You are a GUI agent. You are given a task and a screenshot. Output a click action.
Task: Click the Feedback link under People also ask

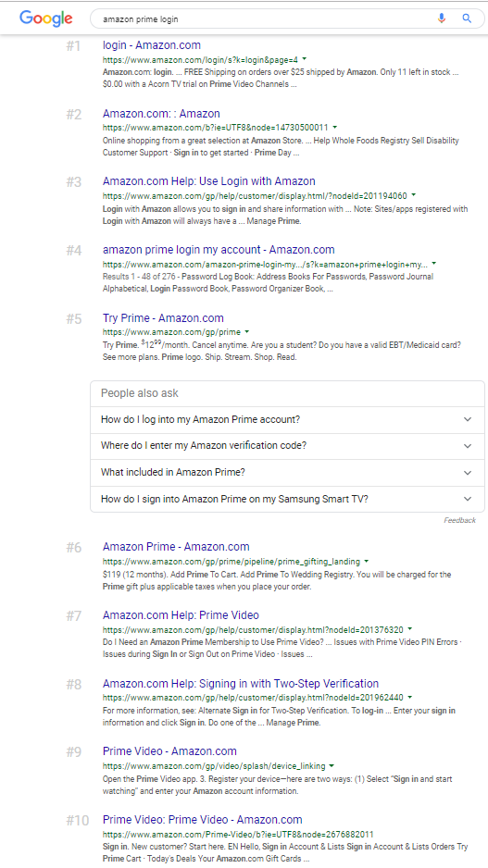459,520
